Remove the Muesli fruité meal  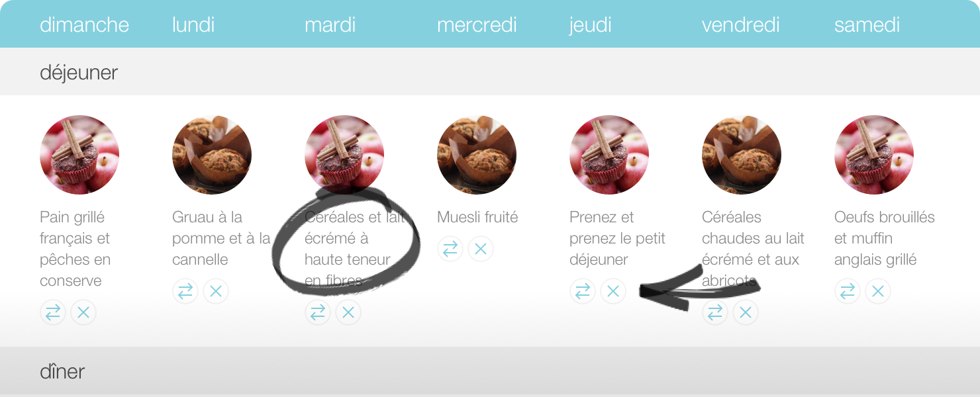click(x=481, y=249)
